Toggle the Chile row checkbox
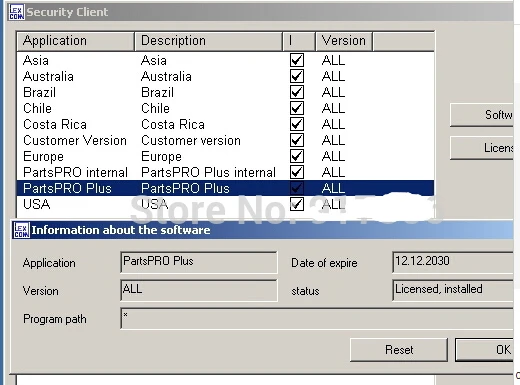 click(297, 108)
